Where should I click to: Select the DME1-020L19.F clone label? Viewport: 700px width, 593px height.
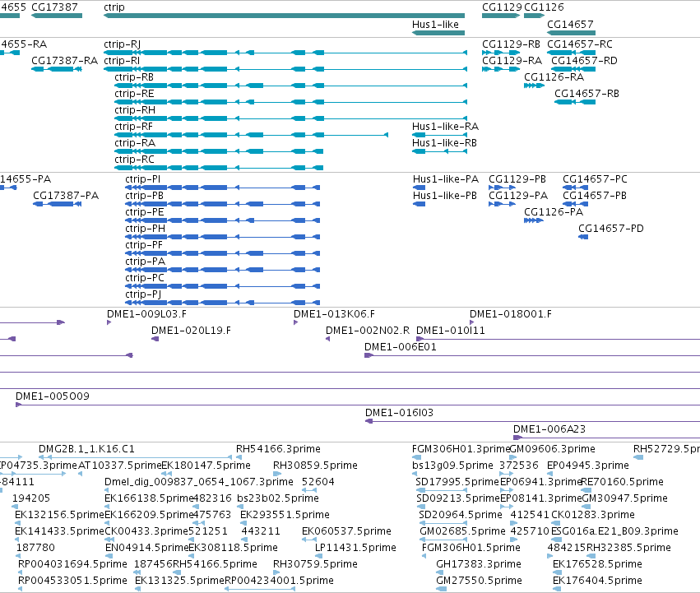coord(191,331)
